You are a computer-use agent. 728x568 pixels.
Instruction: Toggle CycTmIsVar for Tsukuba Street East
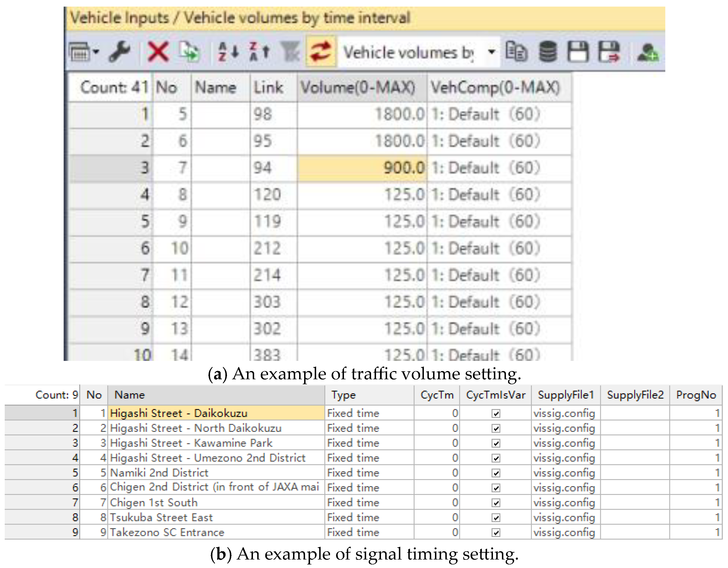pyautogui.click(x=496, y=518)
